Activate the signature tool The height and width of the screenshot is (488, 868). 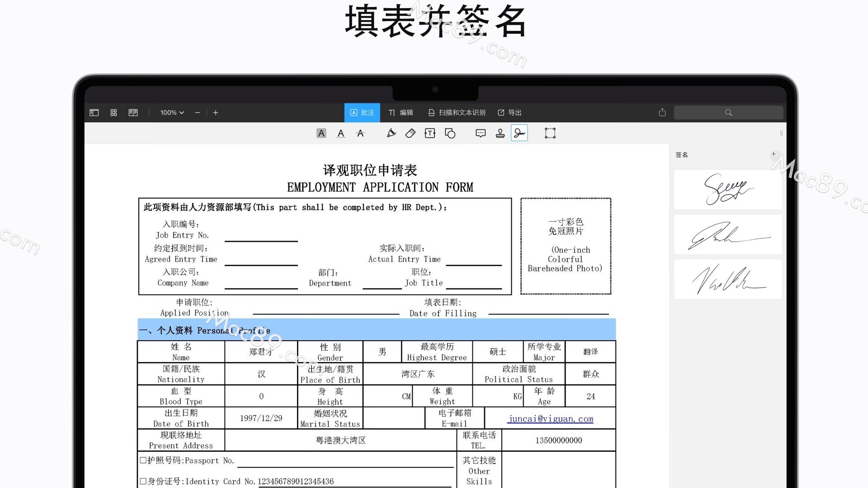click(519, 133)
